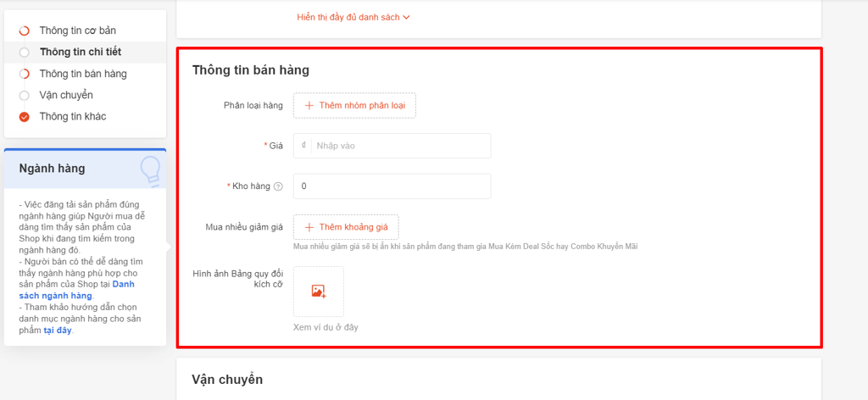Expand Hiển thị đầy đủ danh sách
The image size is (868, 400).
click(x=348, y=17)
